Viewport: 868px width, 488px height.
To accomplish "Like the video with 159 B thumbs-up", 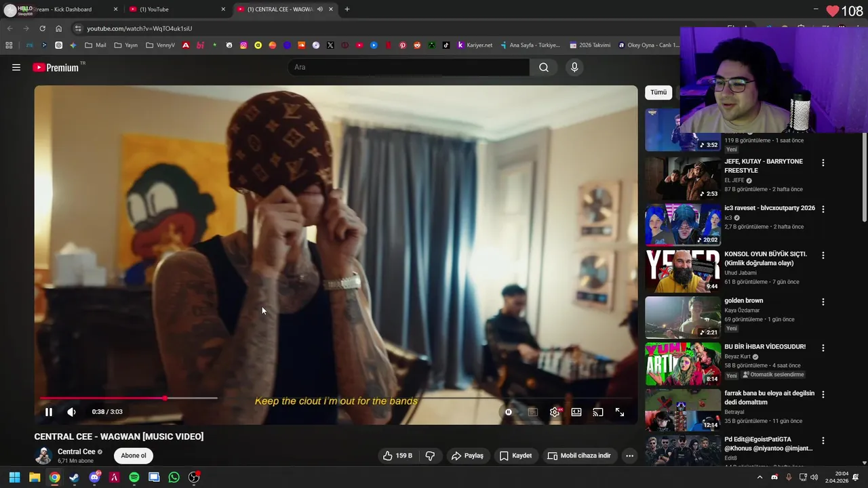I will (397, 455).
